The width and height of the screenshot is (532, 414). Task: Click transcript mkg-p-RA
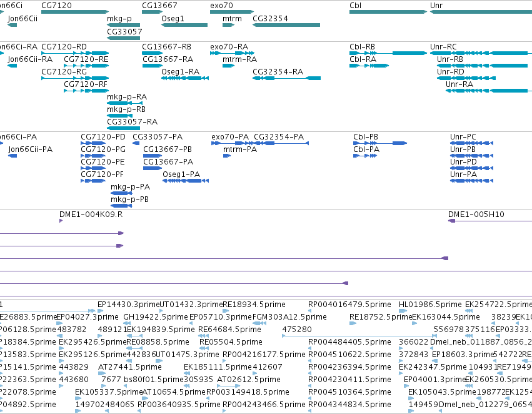pyautogui.click(x=124, y=103)
